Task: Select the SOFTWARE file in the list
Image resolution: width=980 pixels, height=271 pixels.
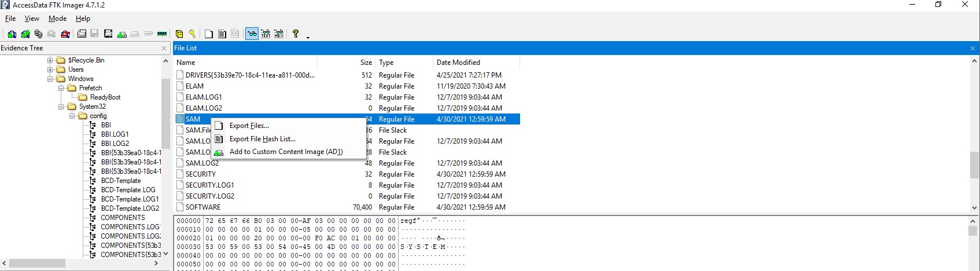Action: pos(202,207)
